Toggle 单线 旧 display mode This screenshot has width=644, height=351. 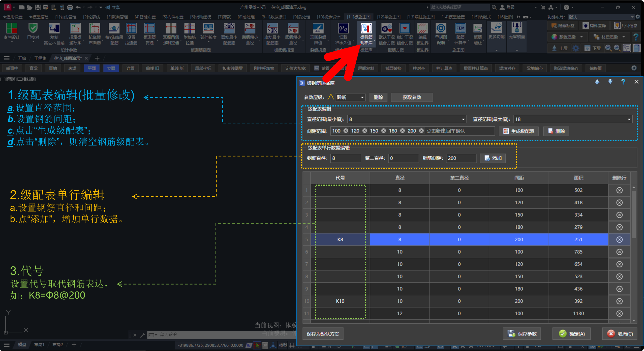point(152,68)
